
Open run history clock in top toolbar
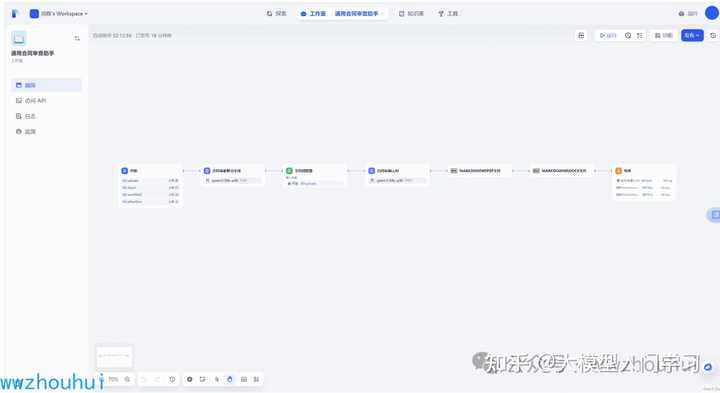(628, 35)
